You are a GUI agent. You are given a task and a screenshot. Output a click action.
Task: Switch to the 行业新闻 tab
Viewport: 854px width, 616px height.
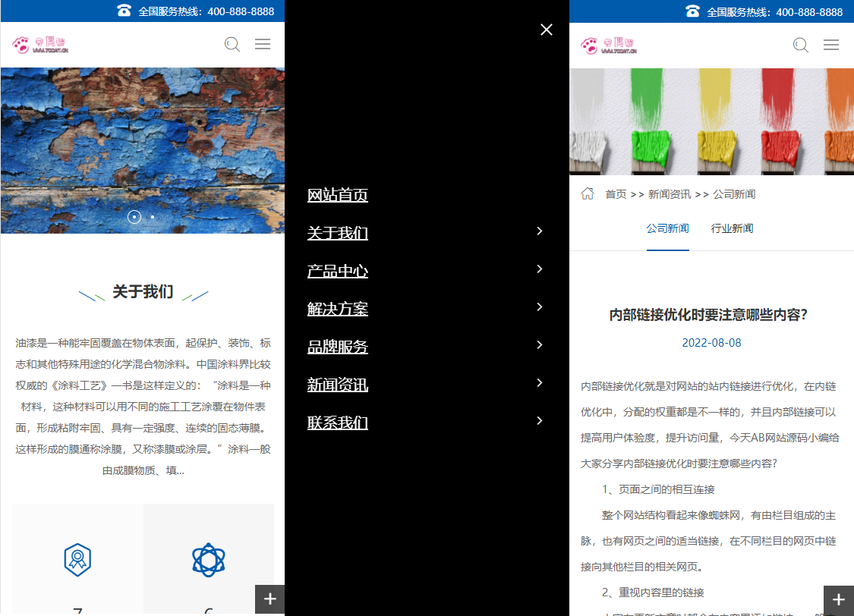tap(732, 228)
